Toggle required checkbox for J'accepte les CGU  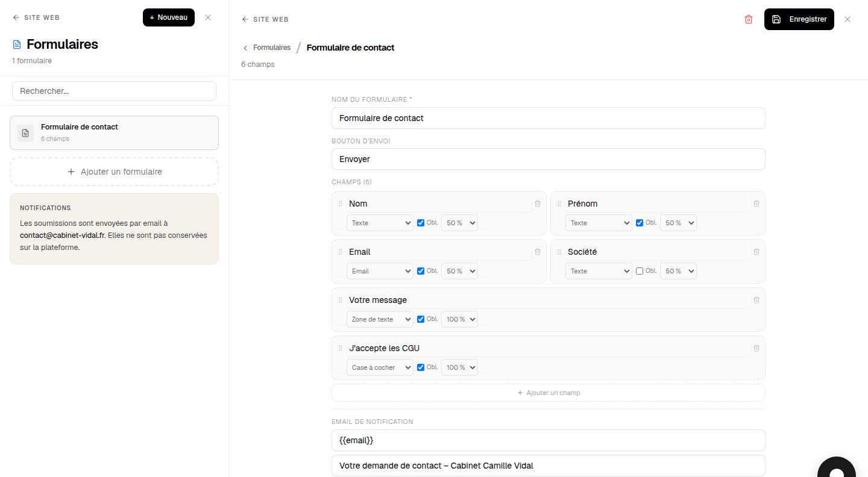pyautogui.click(x=421, y=367)
